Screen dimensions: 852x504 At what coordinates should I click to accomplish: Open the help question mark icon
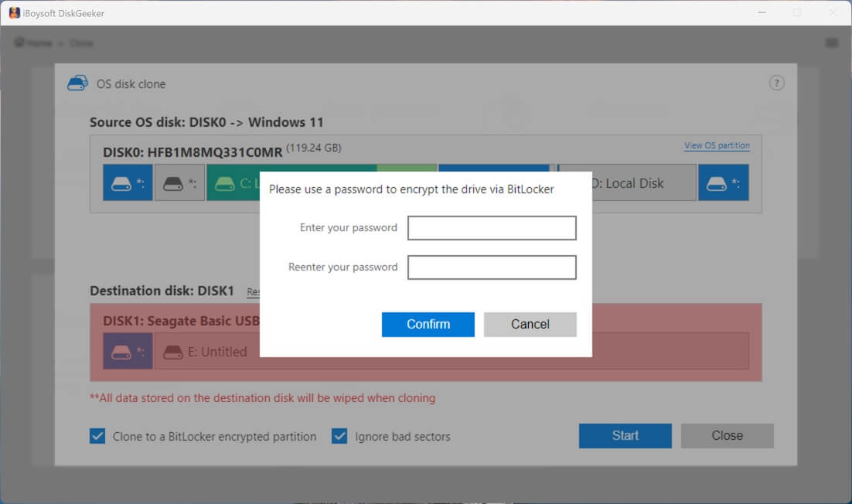pos(776,83)
